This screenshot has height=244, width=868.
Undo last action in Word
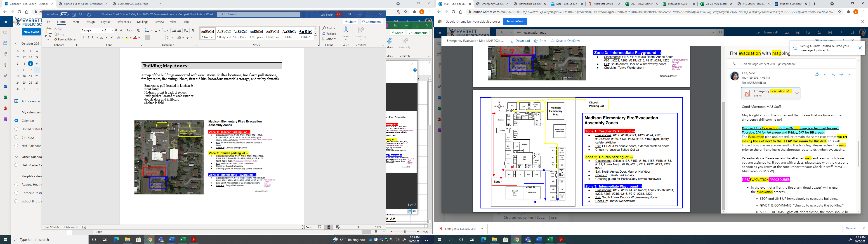pos(80,14)
